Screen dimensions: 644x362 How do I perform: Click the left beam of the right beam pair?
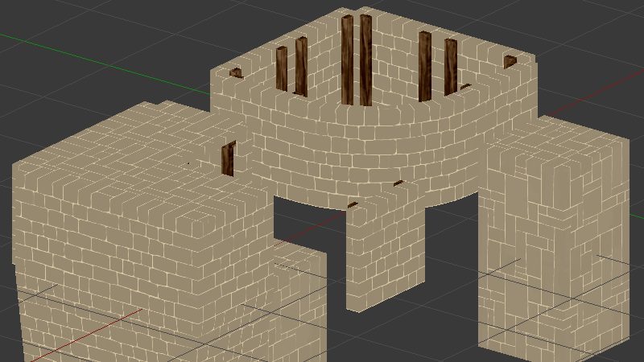coord(425,66)
